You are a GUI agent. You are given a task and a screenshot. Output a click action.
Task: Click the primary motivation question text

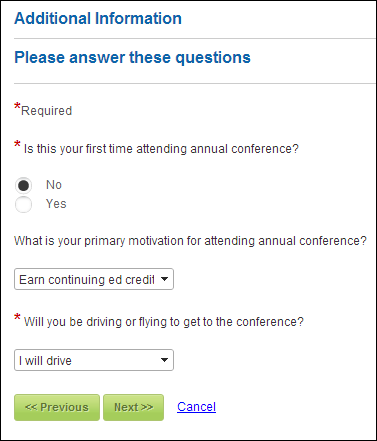click(x=190, y=241)
